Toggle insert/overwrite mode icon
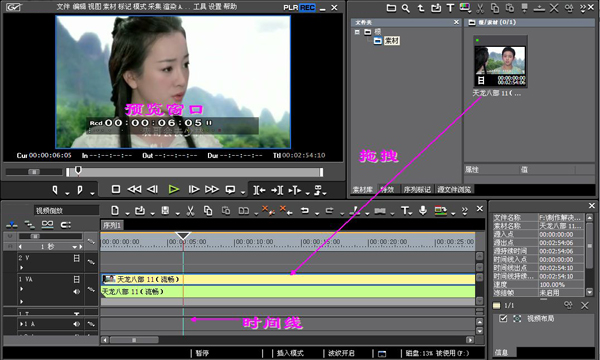Image resolution: width=600 pixels, height=360 pixels. (11, 225)
